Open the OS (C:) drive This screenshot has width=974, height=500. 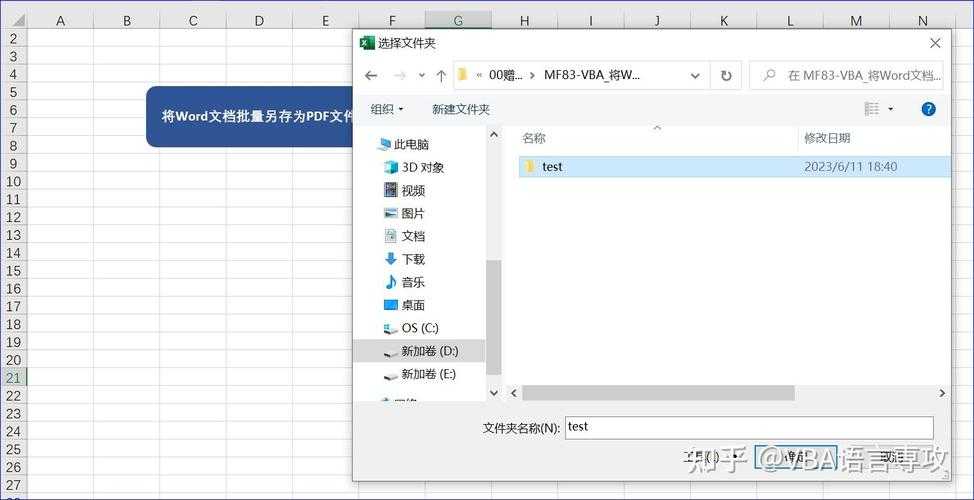(x=418, y=328)
